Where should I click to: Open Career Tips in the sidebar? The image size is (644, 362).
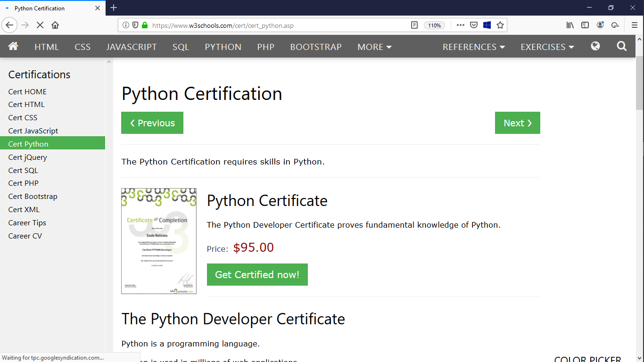(x=52, y=223)
